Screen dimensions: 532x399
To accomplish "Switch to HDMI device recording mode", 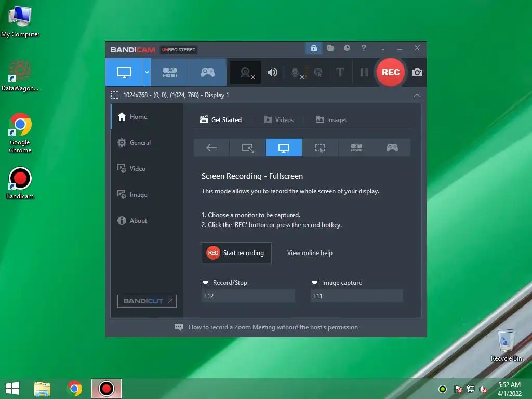I will 170,72.
